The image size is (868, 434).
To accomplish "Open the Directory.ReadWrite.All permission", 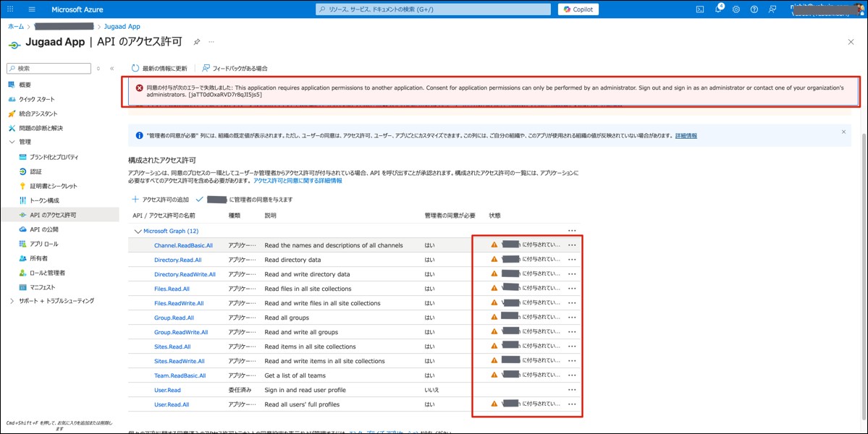I will coord(185,274).
